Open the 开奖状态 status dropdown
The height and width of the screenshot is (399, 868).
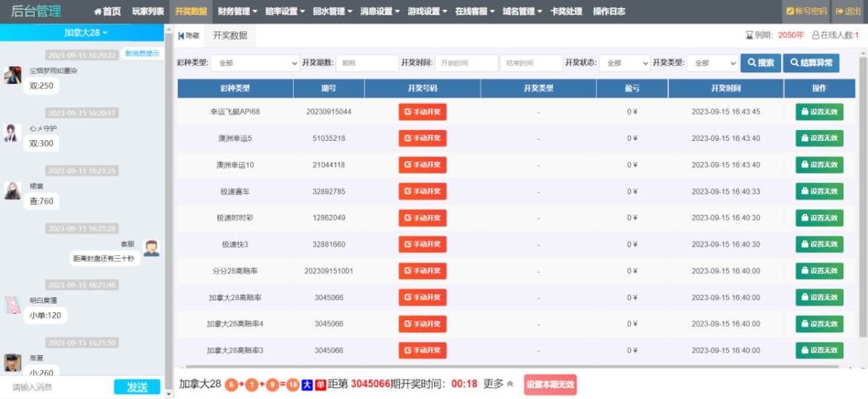point(625,63)
